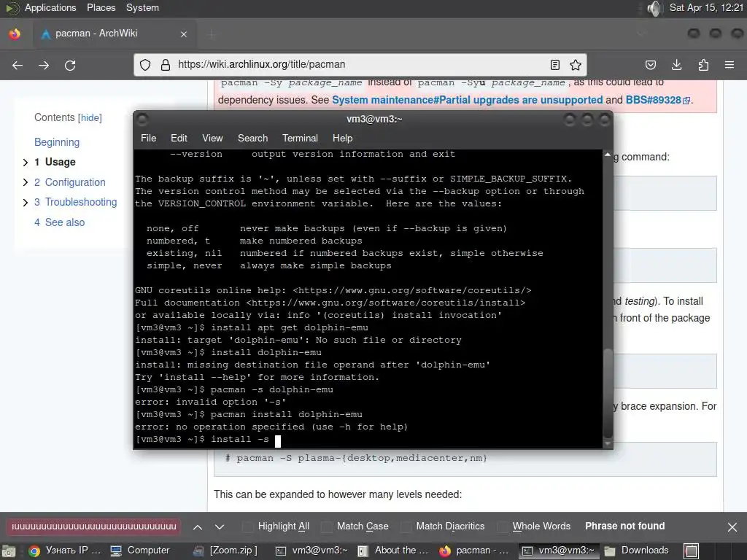Viewport: 747px width, 560px height.
Task: Switch to the Computer taskbar window
Action: [140, 551]
